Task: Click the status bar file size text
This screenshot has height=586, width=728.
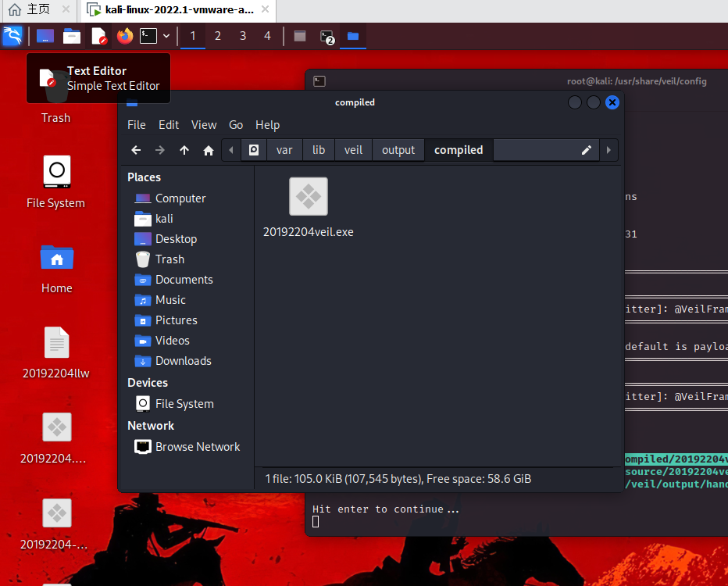Action: (398, 479)
